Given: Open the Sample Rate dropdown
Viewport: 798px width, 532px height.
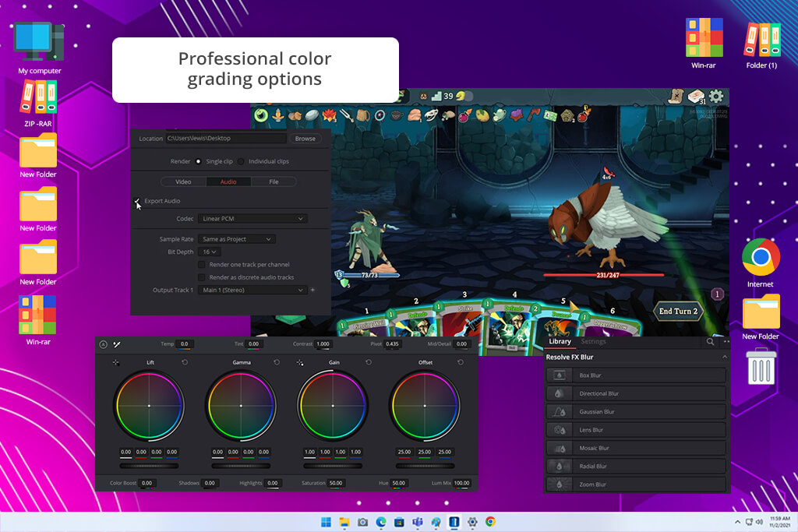Looking at the screenshot, I should [237, 239].
